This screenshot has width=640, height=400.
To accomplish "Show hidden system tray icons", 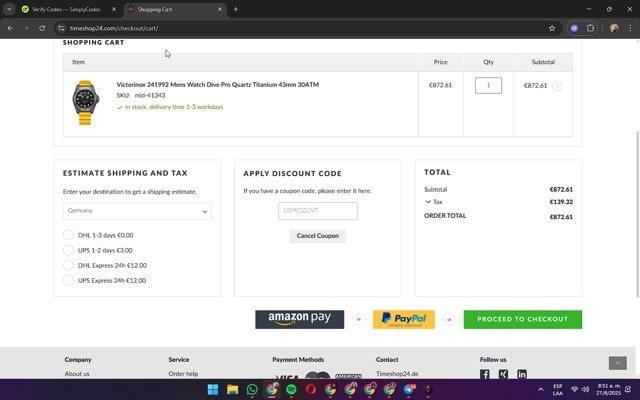I will click(541, 389).
